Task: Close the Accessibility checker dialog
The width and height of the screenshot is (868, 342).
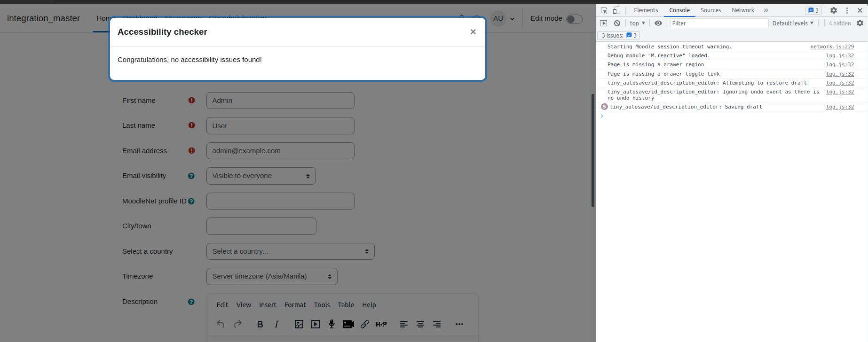Action: (473, 32)
